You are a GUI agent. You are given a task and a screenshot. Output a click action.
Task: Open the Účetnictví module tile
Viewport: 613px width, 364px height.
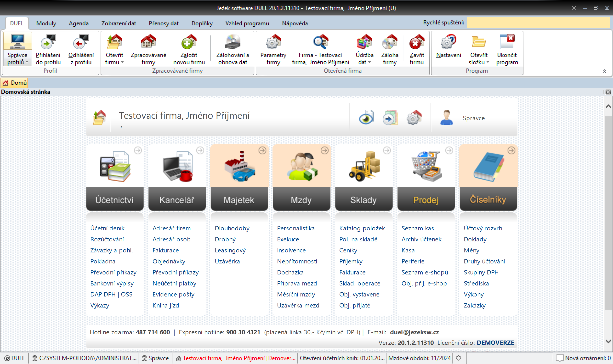pyautogui.click(x=115, y=177)
